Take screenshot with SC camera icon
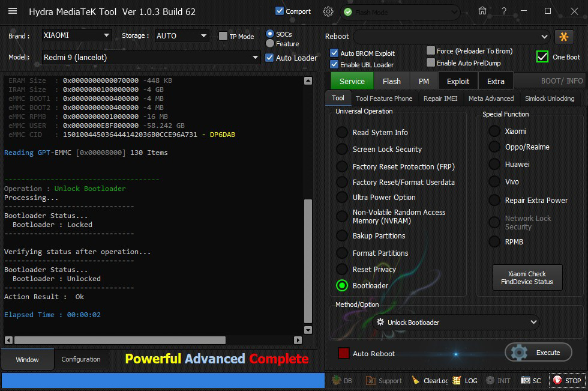Viewport: 588px width, 391px height. coord(526,381)
